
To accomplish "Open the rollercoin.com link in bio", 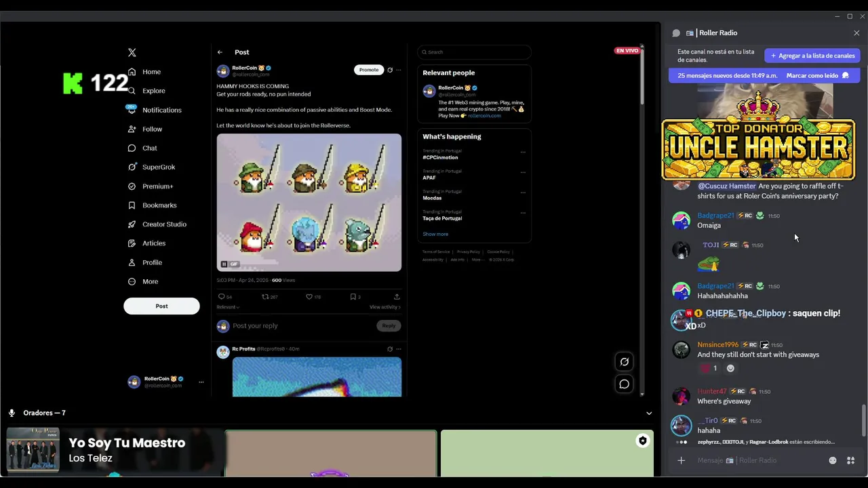I will coord(484,116).
